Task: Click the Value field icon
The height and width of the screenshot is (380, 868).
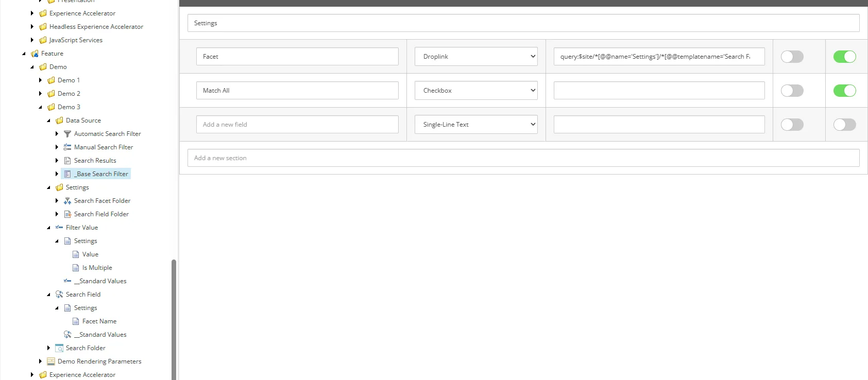Action: 76,254
